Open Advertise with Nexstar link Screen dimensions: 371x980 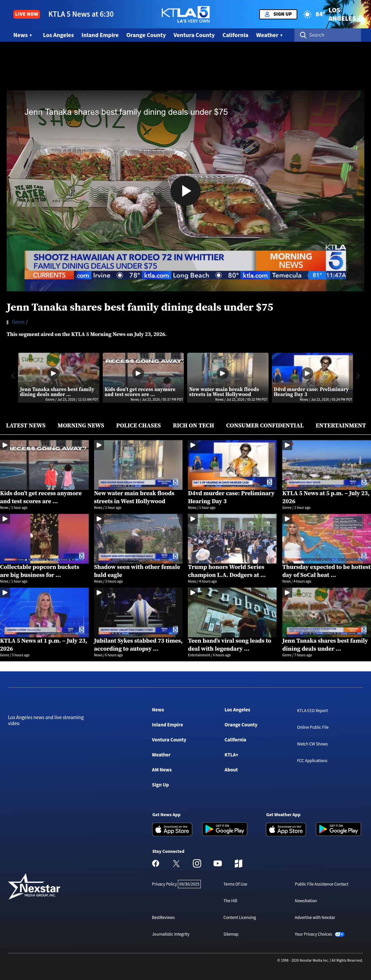pyautogui.click(x=315, y=917)
